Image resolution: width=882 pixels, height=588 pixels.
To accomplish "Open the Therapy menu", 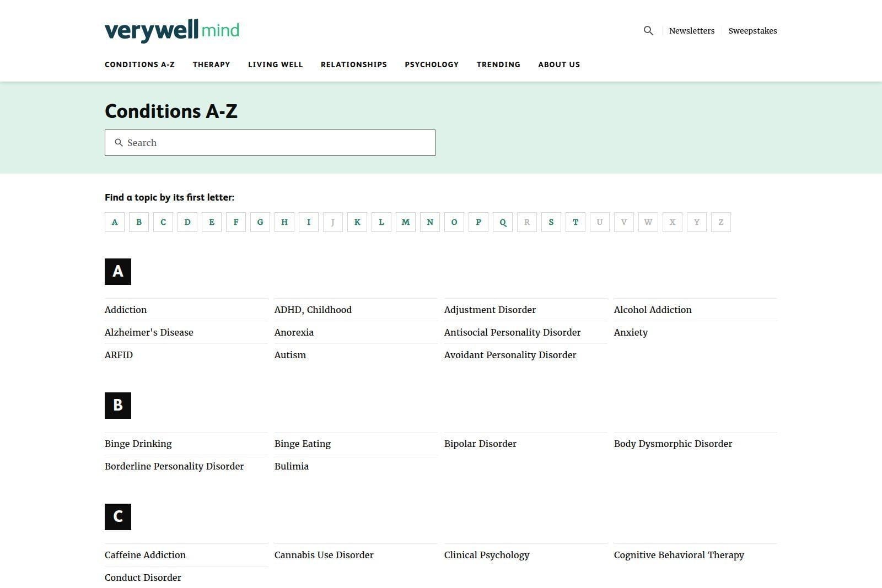I will pyautogui.click(x=211, y=64).
